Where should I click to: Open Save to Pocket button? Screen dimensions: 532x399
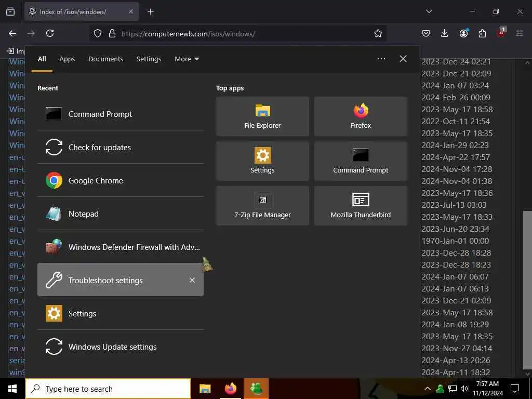[426, 33]
